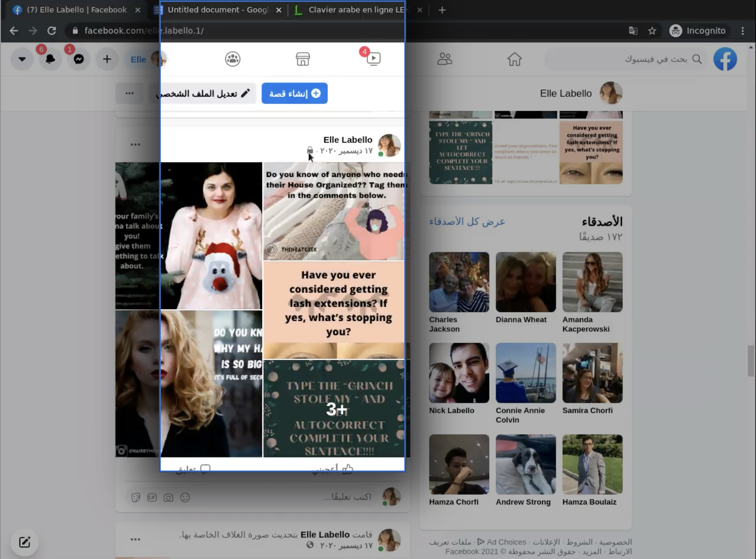Open Charles Jackson's friend photo
Image resolution: width=756 pixels, height=559 pixels.
point(459,282)
